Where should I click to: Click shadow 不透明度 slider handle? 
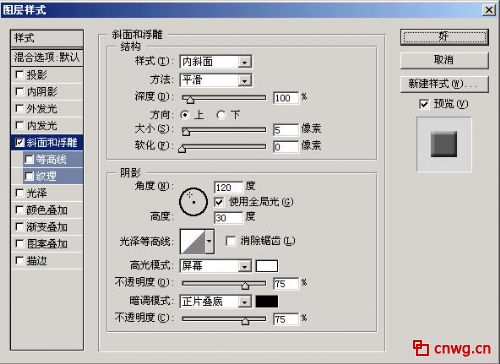pos(245,321)
